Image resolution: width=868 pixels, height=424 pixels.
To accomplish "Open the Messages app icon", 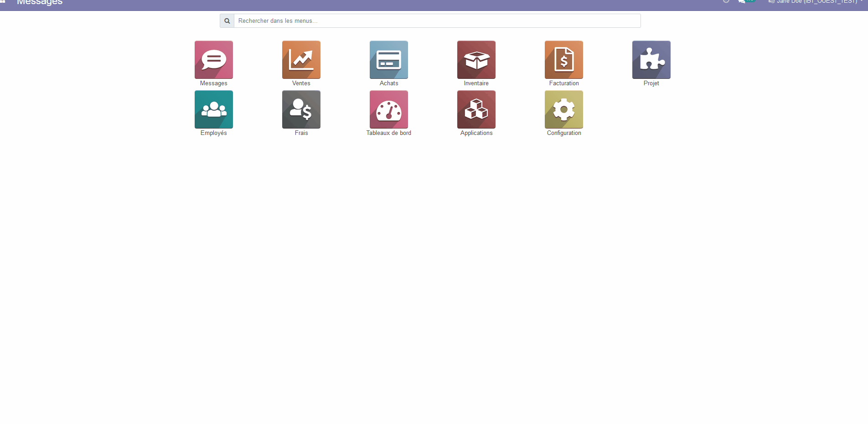I will (213, 60).
